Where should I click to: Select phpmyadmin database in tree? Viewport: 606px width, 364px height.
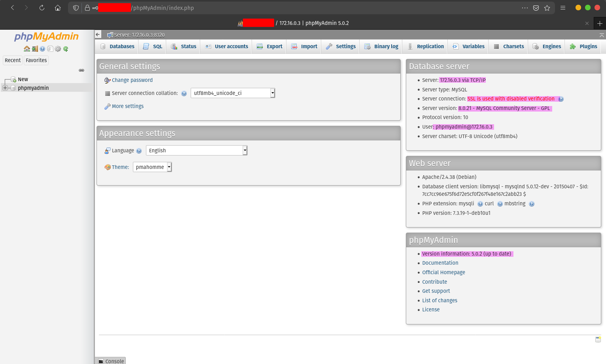pos(33,88)
